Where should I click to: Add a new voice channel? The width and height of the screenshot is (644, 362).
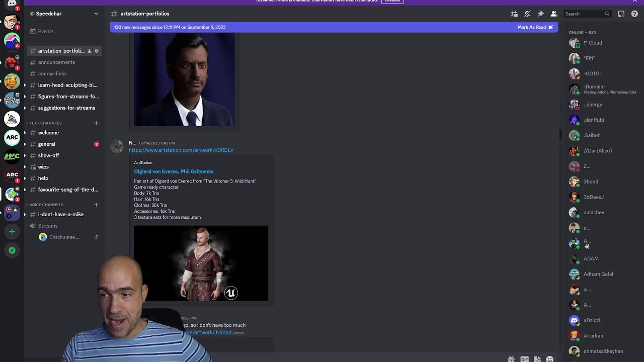pyautogui.click(x=96, y=205)
